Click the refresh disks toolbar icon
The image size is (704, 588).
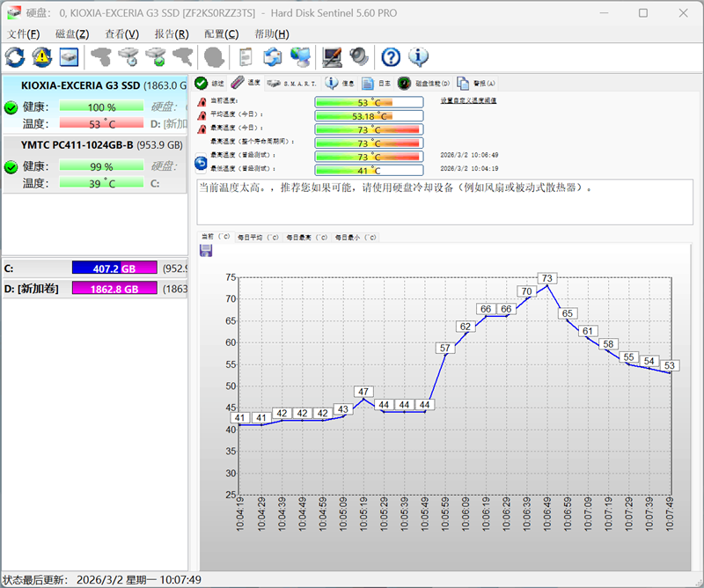tap(14, 56)
